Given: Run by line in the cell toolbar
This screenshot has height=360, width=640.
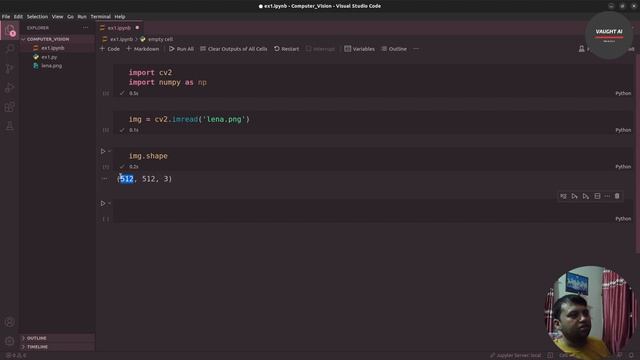Looking at the screenshot, I should 563,196.
